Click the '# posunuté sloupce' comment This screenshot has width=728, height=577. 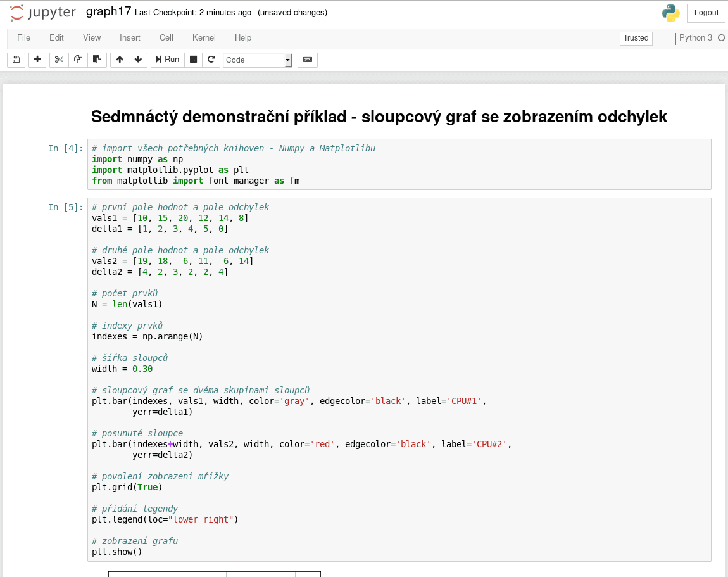tap(137, 433)
